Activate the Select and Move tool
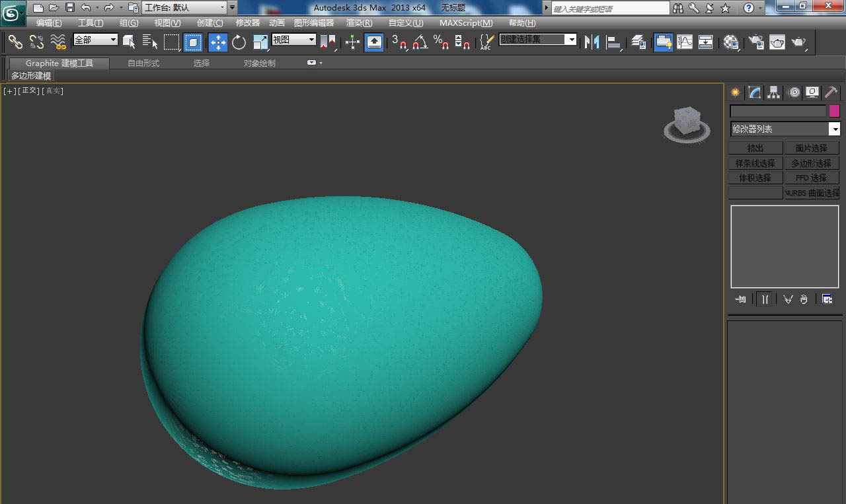 (x=217, y=42)
